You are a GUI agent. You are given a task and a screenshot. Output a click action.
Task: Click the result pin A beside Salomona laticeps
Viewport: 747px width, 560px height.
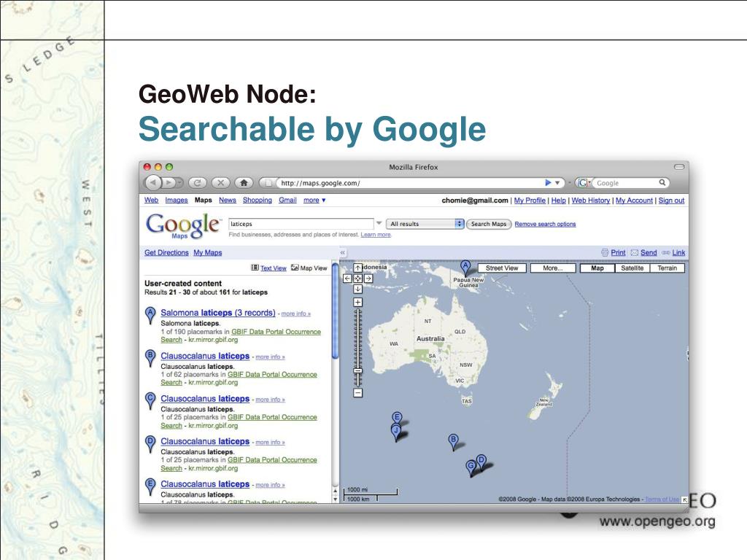tap(150, 316)
